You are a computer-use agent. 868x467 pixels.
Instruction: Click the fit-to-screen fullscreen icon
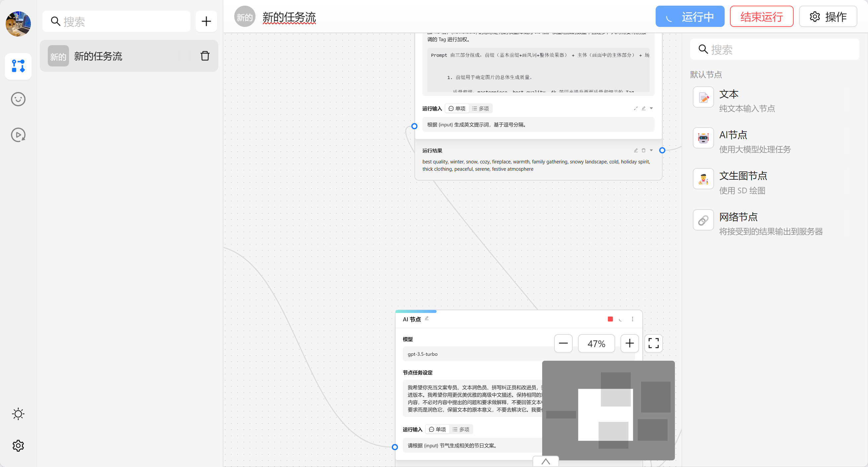pos(653,343)
